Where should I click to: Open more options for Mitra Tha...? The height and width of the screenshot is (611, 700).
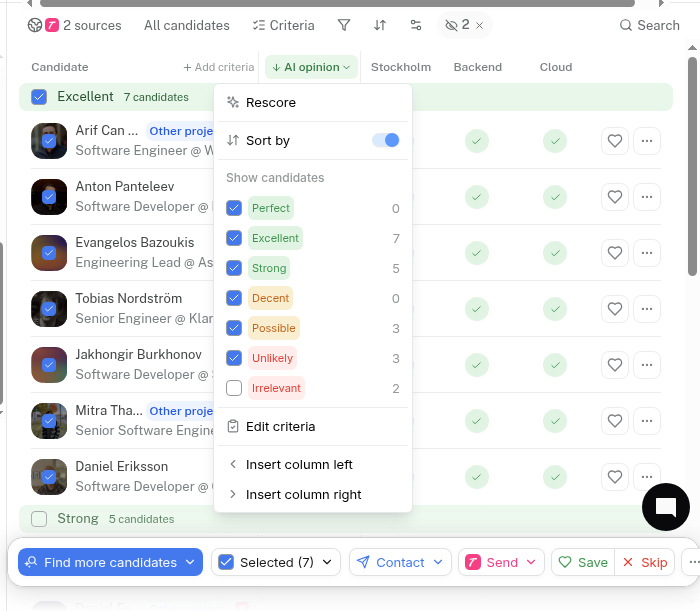click(x=646, y=421)
